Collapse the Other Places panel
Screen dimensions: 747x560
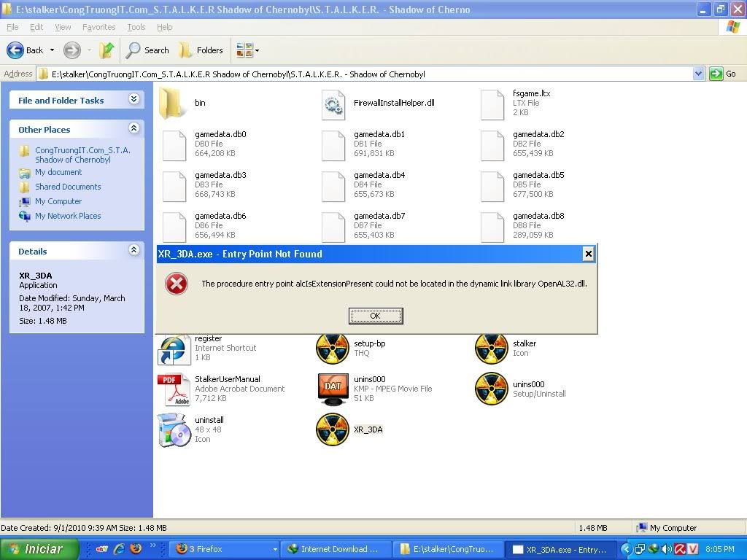pyautogui.click(x=134, y=128)
